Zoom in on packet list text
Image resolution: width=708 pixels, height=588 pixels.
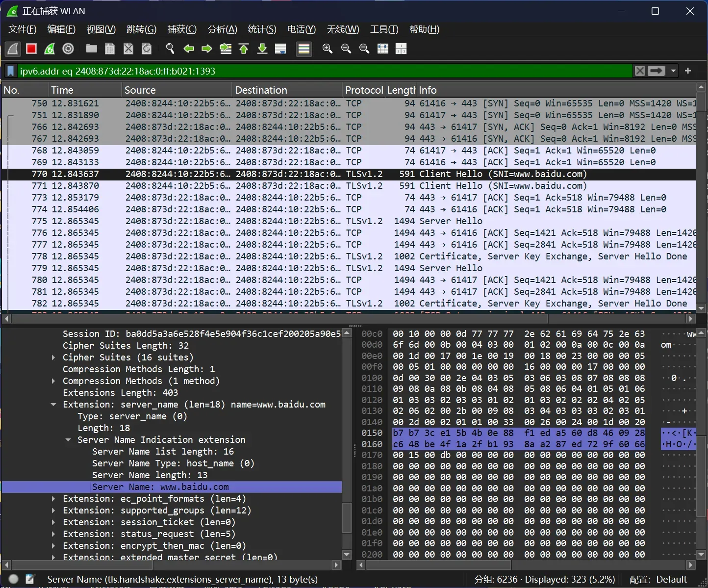pyautogui.click(x=328, y=49)
